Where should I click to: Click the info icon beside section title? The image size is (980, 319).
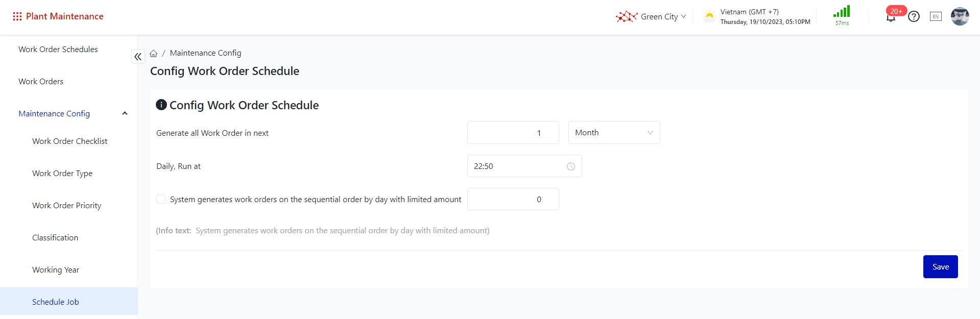(161, 105)
